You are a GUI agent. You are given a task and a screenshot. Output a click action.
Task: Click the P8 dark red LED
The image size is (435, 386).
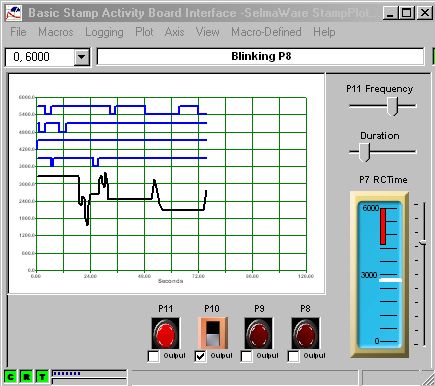pyautogui.click(x=305, y=333)
